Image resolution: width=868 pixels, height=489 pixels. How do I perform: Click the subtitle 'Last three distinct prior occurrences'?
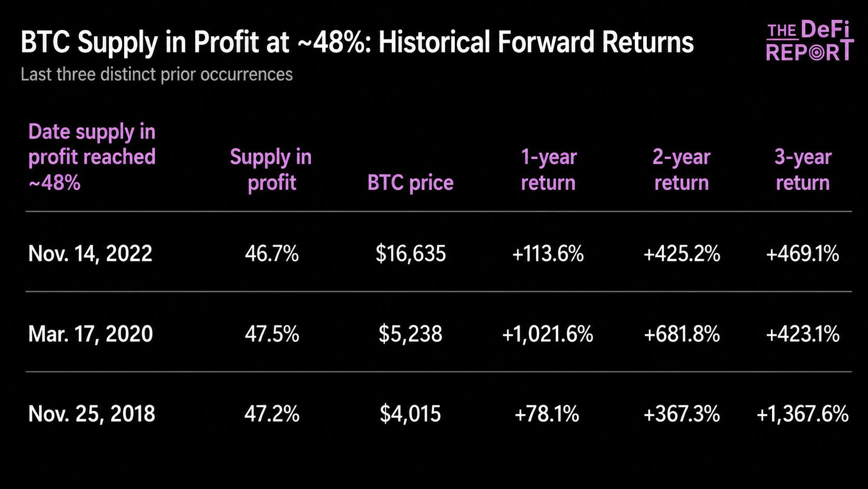(157, 74)
